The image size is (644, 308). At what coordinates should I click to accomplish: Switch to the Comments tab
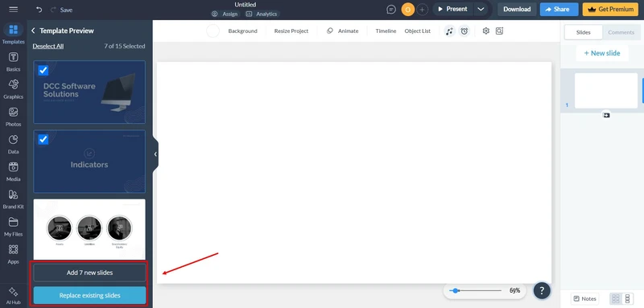click(x=621, y=32)
